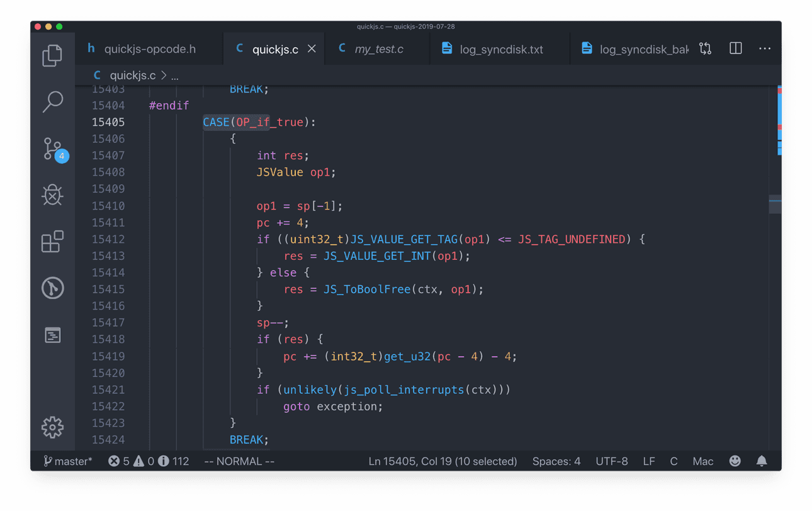Change indentation via Spaces: 4
Image resolution: width=812 pixels, height=511 pixels.
point(556,461)
